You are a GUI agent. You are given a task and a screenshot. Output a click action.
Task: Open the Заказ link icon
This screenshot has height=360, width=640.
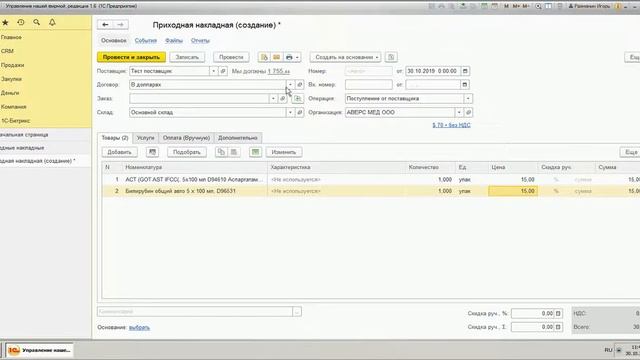point(282,98)
